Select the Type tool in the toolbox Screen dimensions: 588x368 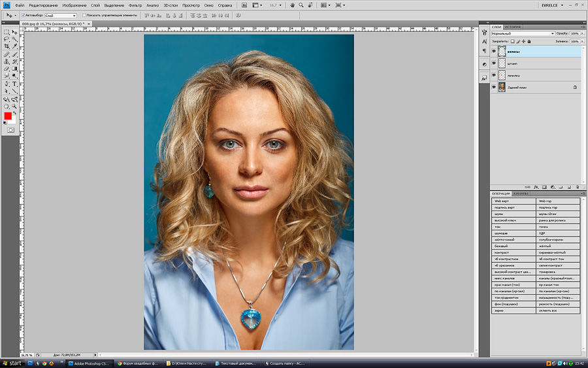pos(14,84)
